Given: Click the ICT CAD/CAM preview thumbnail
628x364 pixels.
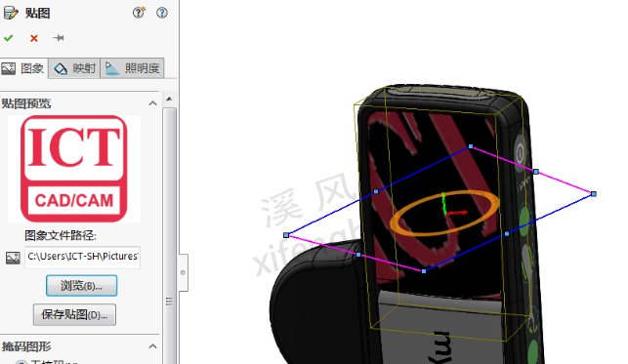Looking at the screenshot, I should [74, 169].
